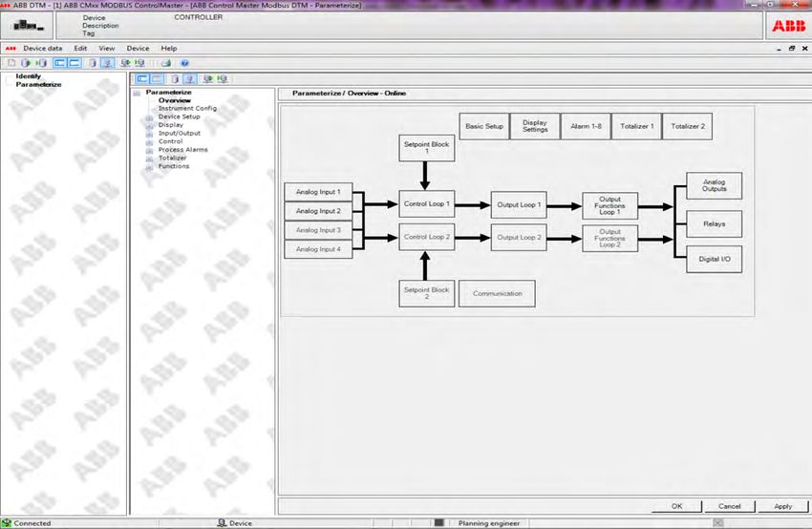The image size is (812, 529).
Task: Open the View menu
Action: tap(107, 48)
